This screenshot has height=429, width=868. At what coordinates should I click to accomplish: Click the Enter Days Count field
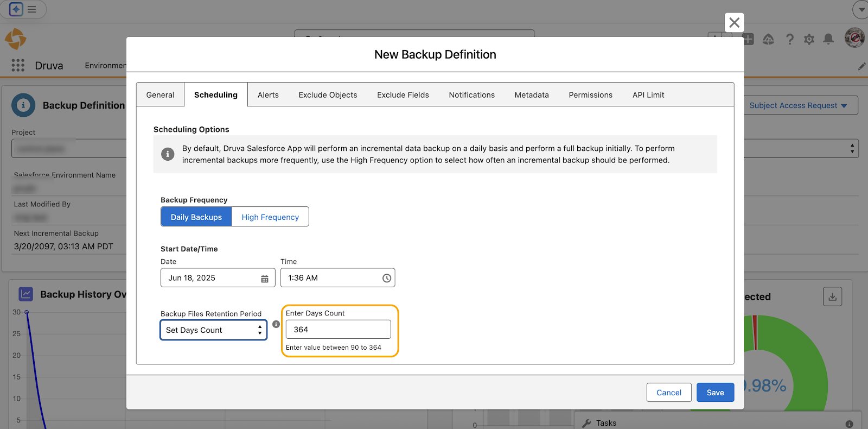point(338,330)
